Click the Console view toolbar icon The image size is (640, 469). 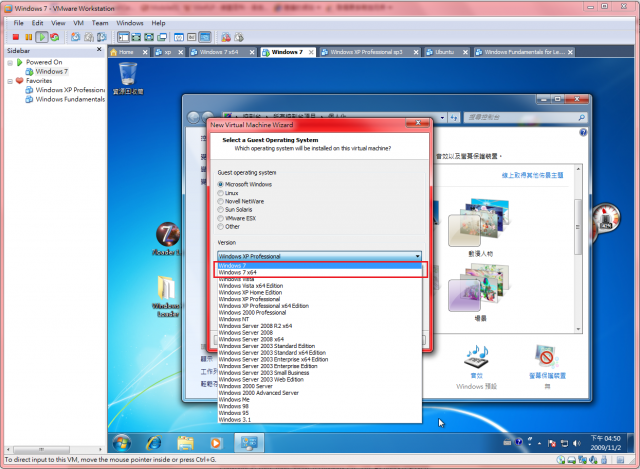tap(205, 38)
